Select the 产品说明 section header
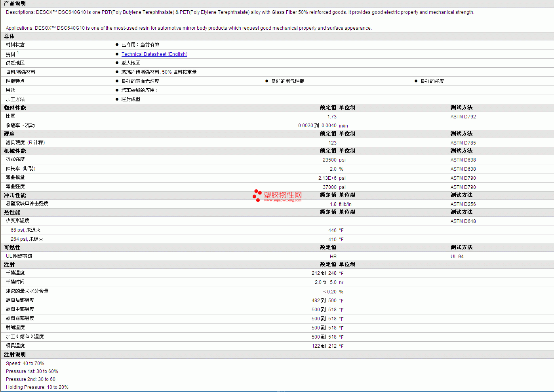This screenshot has width=554, height=392. click(x=15, y=3)
